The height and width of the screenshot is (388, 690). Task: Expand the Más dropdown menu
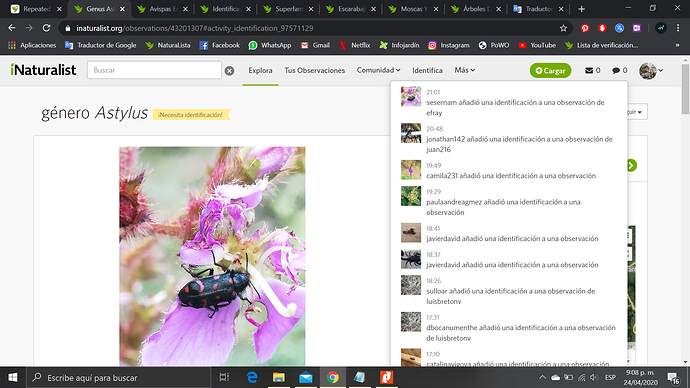pos(465,70)
